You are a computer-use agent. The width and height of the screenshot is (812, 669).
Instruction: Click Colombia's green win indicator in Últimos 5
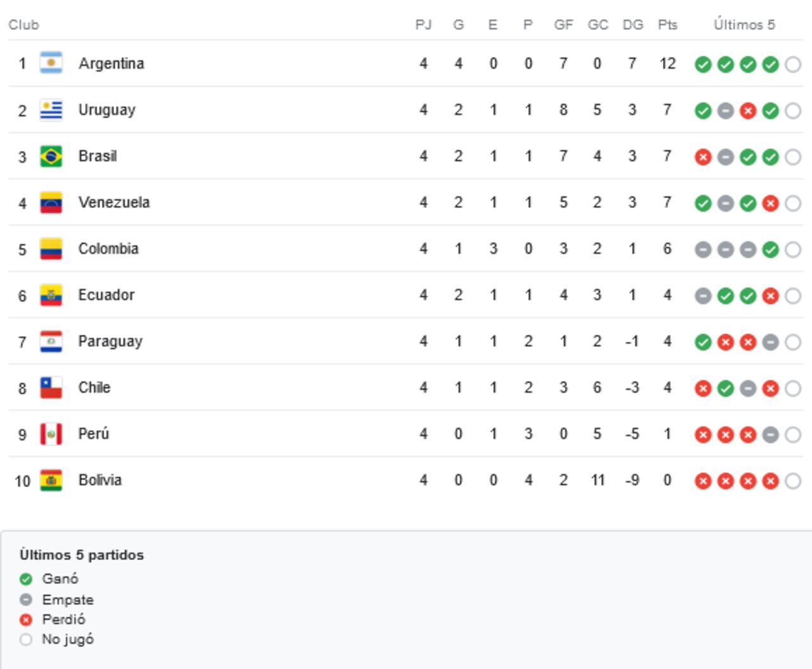770,249
